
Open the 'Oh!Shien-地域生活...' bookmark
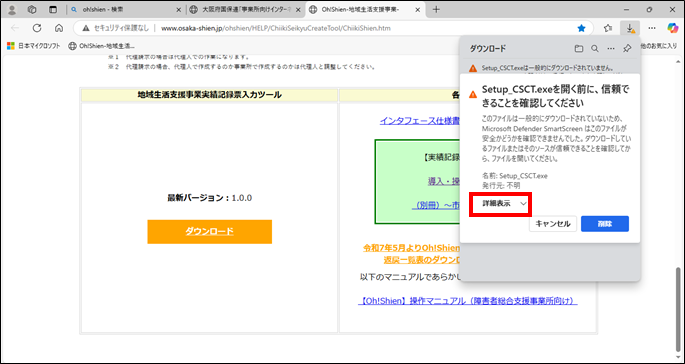click(x=102, y=45)
